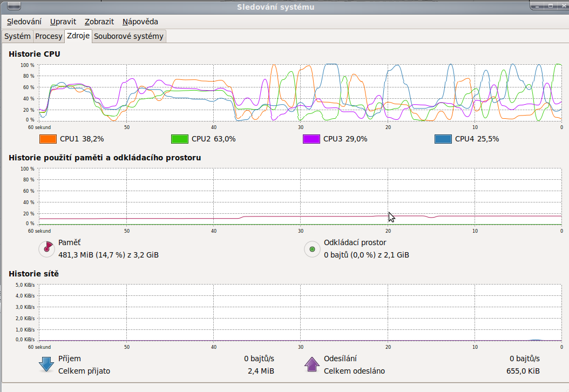
Task: Switch to the Systém tab
Action: (17, 36)
